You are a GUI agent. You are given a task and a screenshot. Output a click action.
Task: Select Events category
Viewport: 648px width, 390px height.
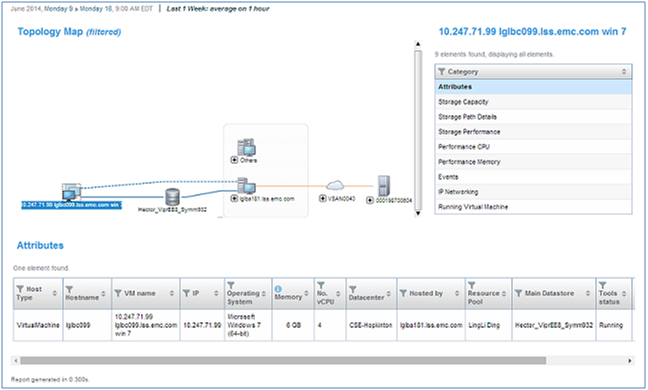(x=533, y=177)
